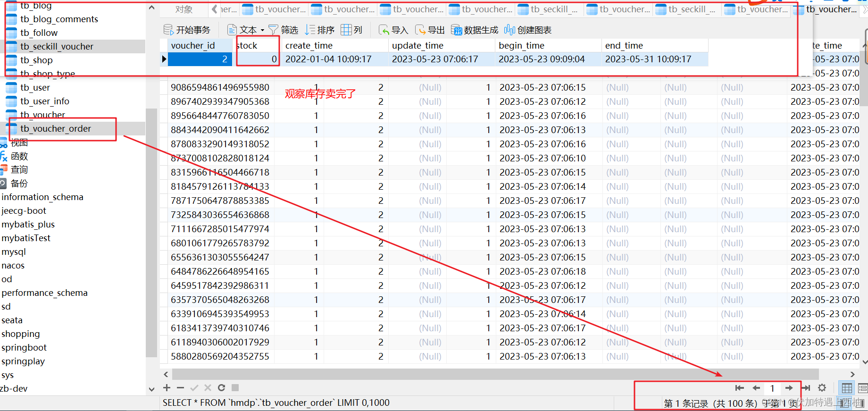Open the 视图 views node

[x=19, y=142]
